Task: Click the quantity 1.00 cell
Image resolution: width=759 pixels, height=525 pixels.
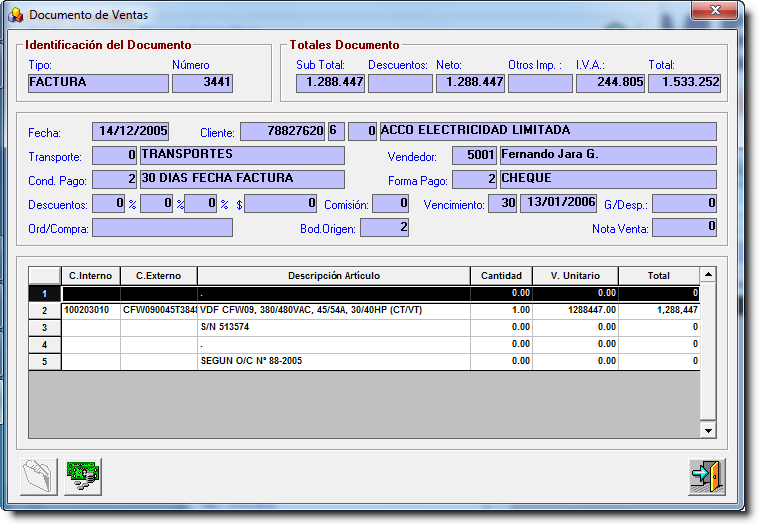Action: click(x=501, y=310)
